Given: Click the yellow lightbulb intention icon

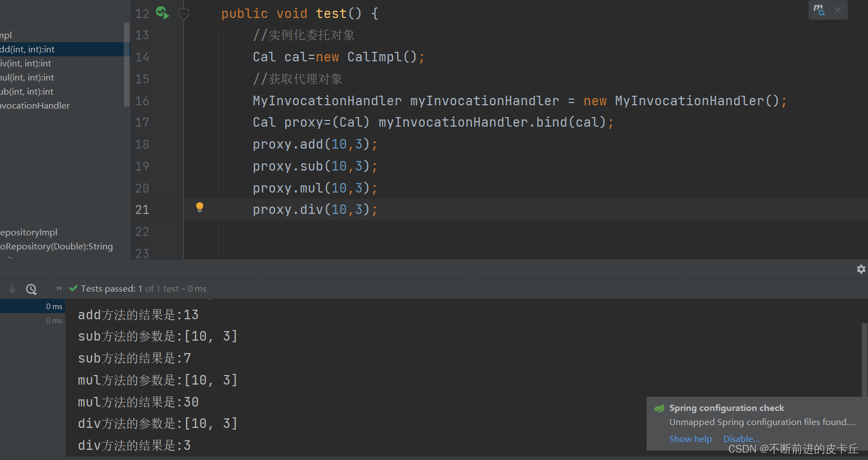Looking at the screenshot, I should pos(200,208).
